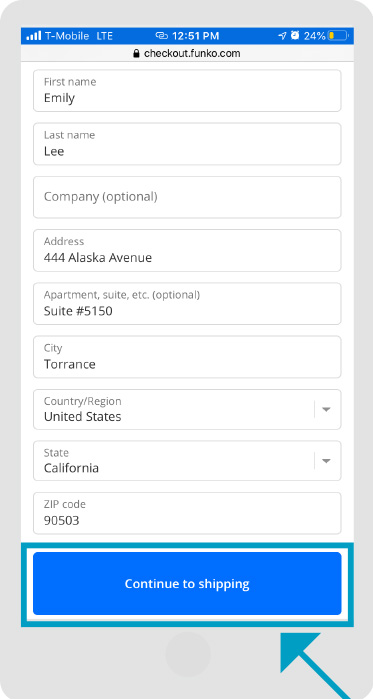The height and width of the screenshot is (699, 373).
Task: Tap the phone home button
Action: point(188,654)
